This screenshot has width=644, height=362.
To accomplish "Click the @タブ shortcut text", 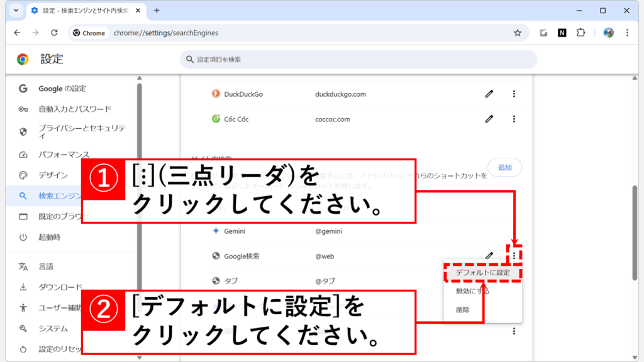I will coord(325,281).
